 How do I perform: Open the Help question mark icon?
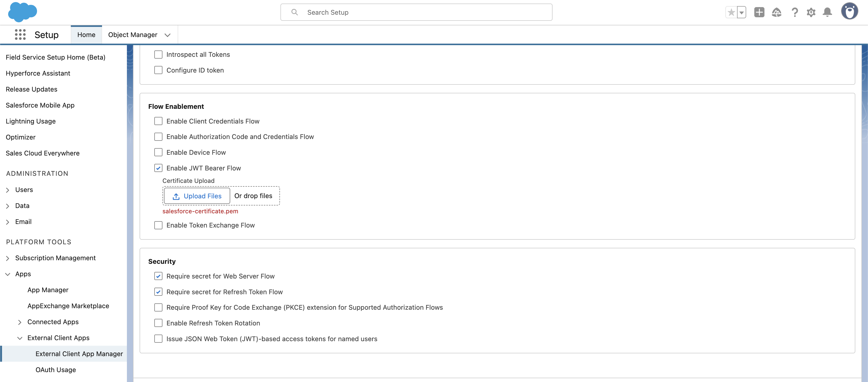pyautogui.click(x=795, y=12)
